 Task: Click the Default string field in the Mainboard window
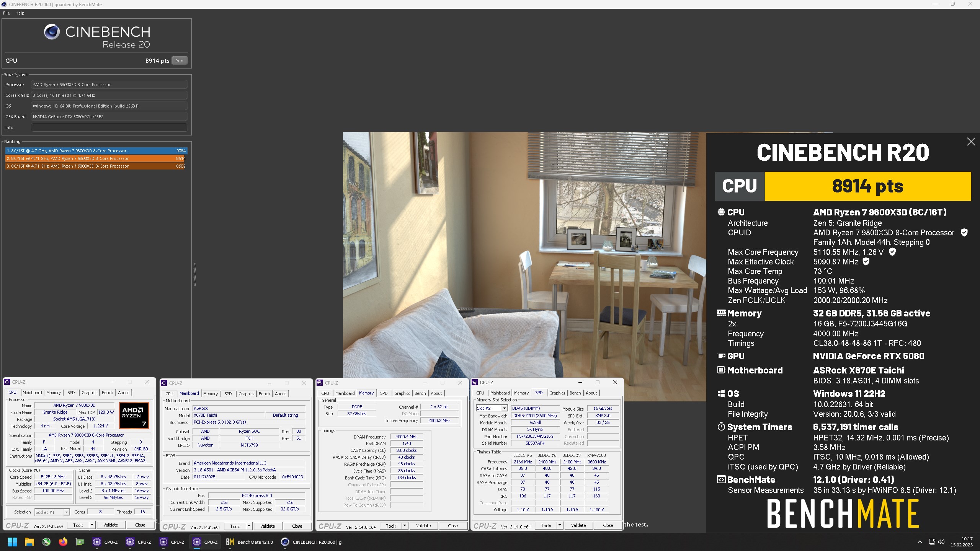coord(285,415)
